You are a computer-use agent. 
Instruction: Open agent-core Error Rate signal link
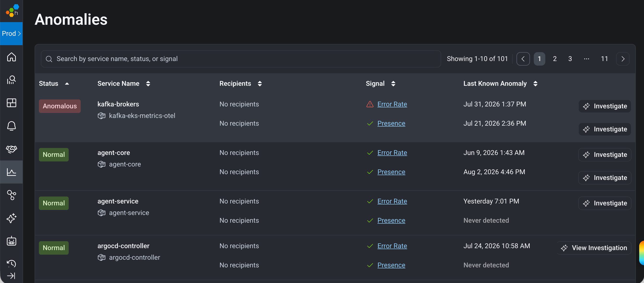pos(392,153)
